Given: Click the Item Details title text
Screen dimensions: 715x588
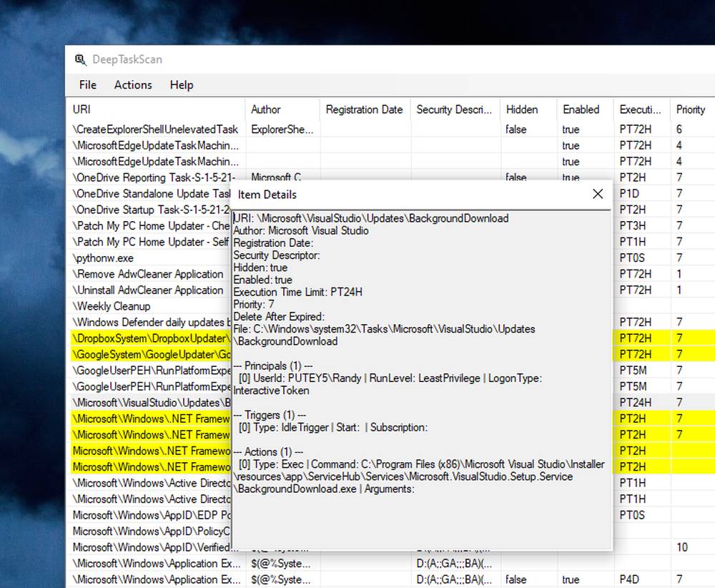Looking at the screenshot, I should (x=267, y=195).
